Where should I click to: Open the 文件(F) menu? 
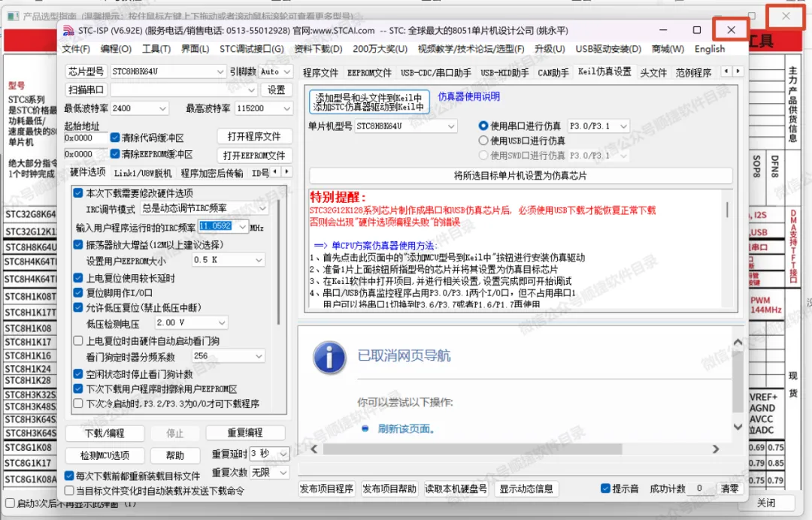[76, 49]
